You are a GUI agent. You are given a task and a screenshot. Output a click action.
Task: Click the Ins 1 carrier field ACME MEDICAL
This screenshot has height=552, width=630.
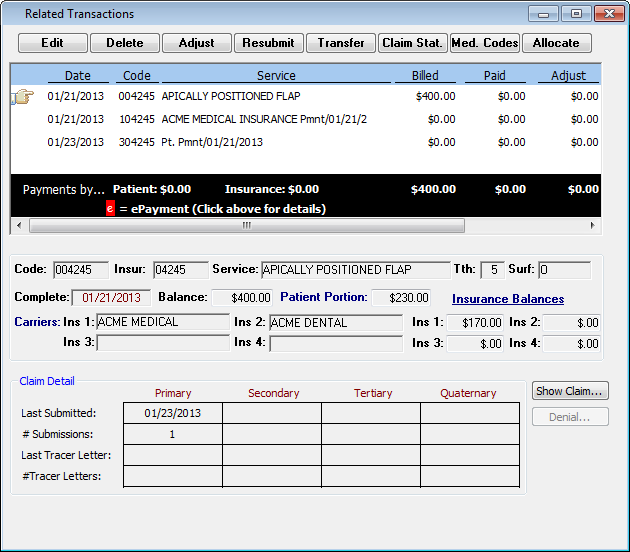click(x=162, y=323)
